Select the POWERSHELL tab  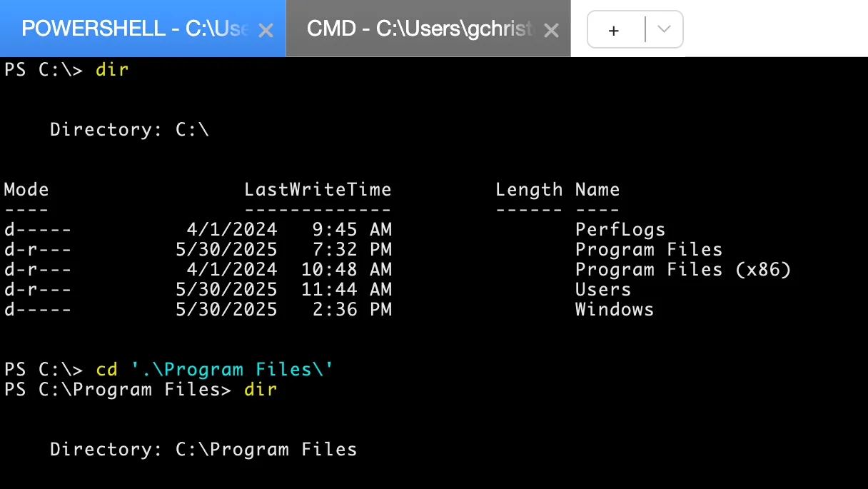pos(114,29)
